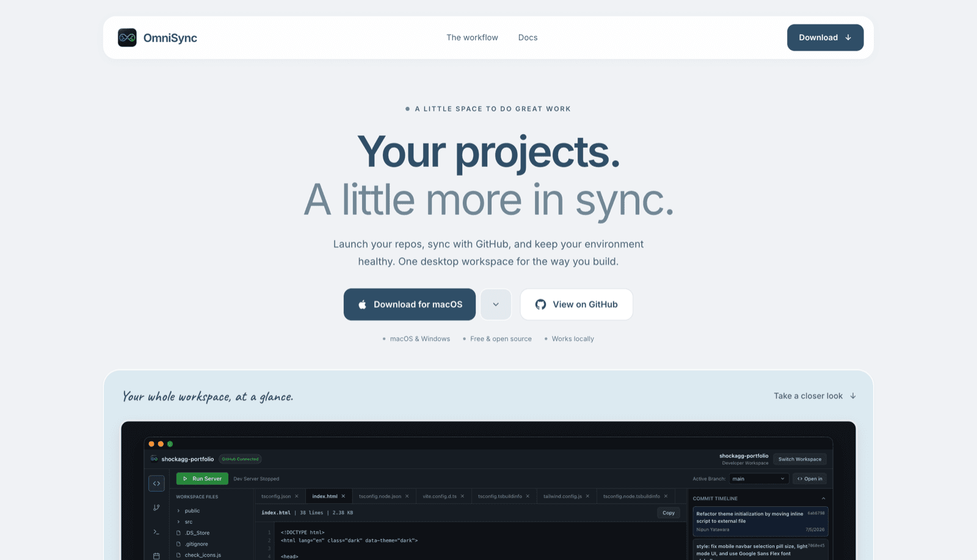Open The workflow navigation link
Screen dimensions: 977x560
[x=472, y=38]
